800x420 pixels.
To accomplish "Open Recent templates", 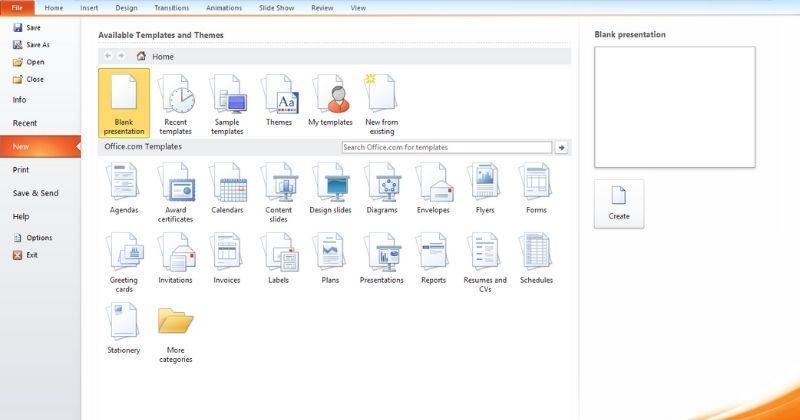I will [x=176, y=103].
